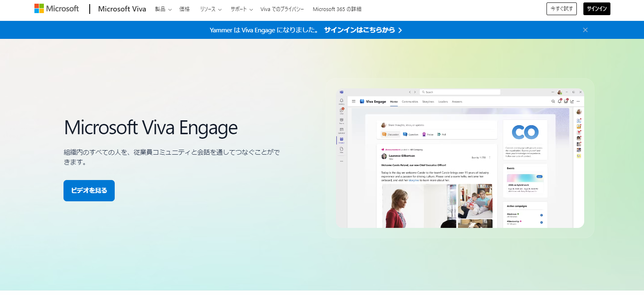Expand the リソース dropdown menu

[211, 9]
